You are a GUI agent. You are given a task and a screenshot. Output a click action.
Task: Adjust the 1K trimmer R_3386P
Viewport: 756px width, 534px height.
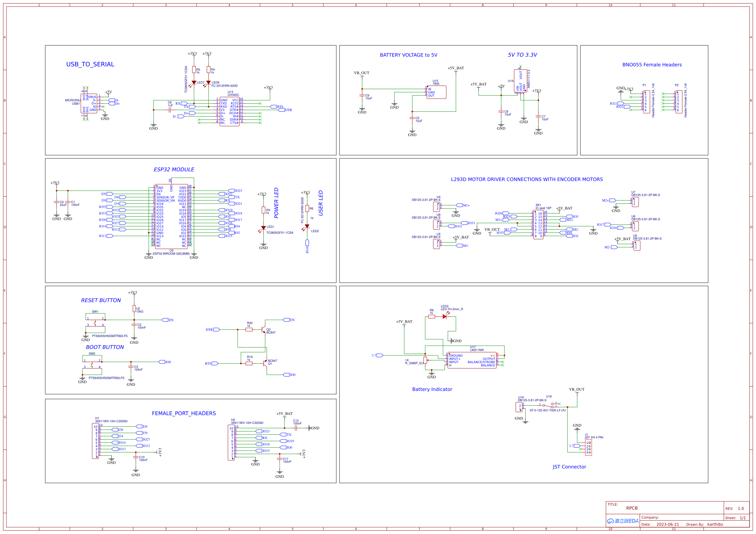[426, 360]
